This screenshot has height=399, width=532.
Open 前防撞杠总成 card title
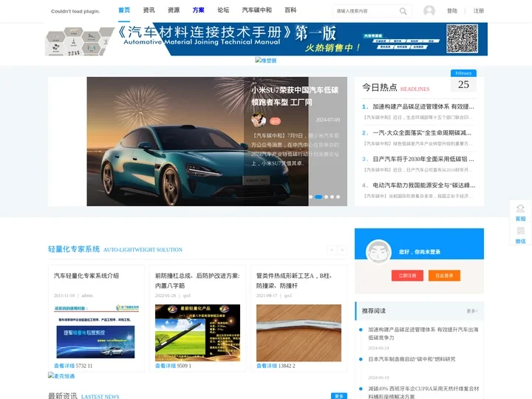197,281
